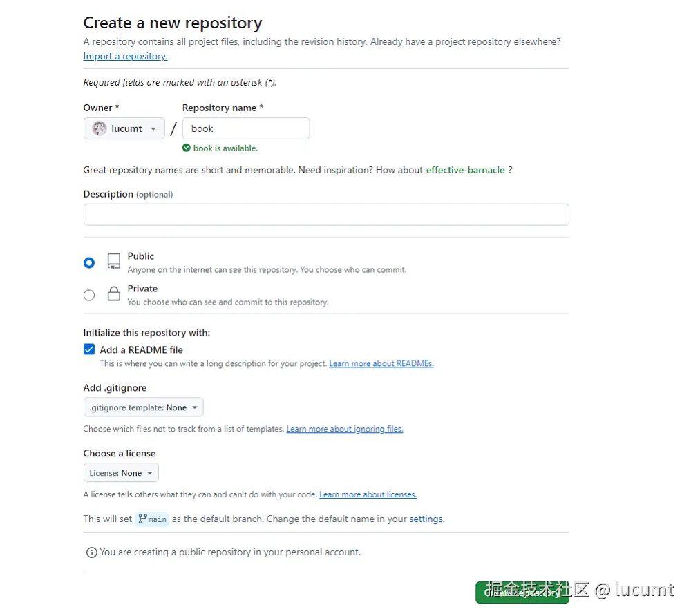Select the Public radio button
Image resolution: width=691 pixels, height=616 pixels.
pyautogui.click(x=89, y=263)
